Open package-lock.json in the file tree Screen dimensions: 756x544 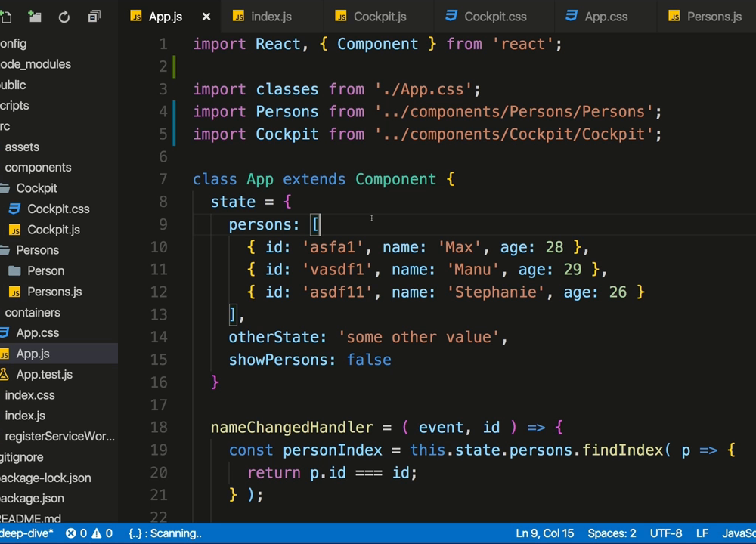click(x=45, y=478)
